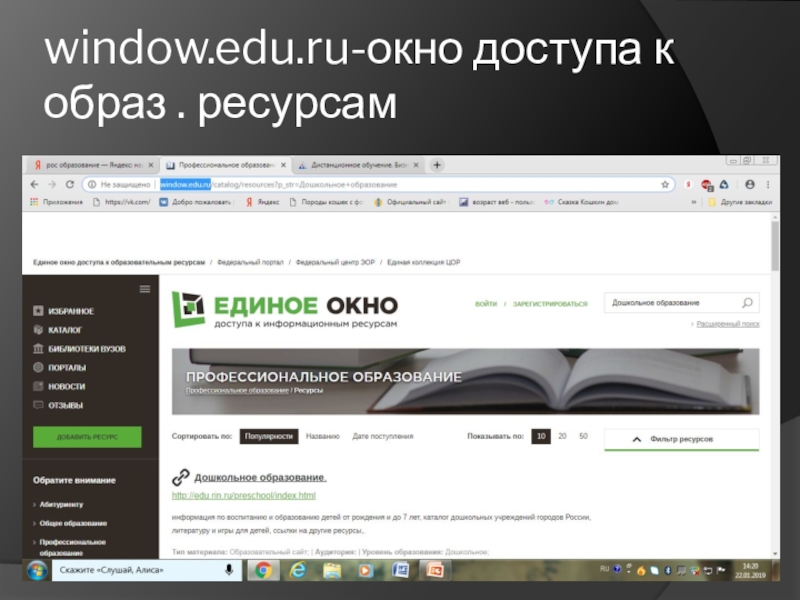Sort by Дате поступления
Viewport: 800px width, 600px height.
click(x=383, y=436)
